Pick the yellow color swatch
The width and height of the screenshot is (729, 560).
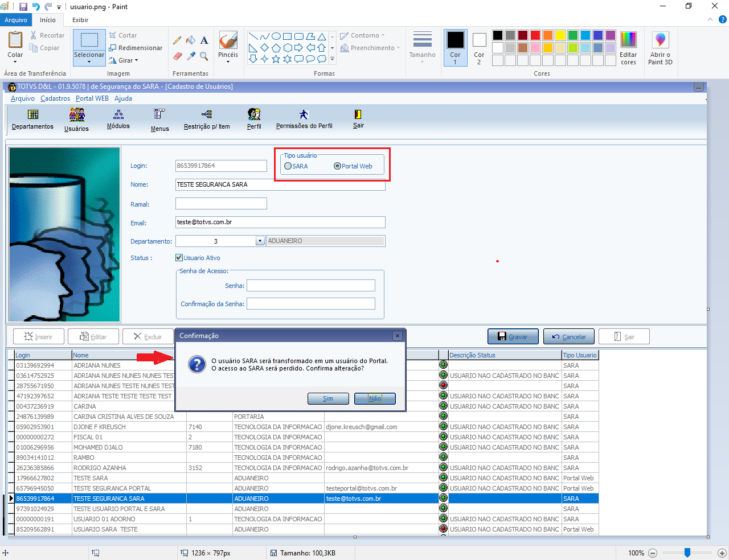[x=560, y=35]
